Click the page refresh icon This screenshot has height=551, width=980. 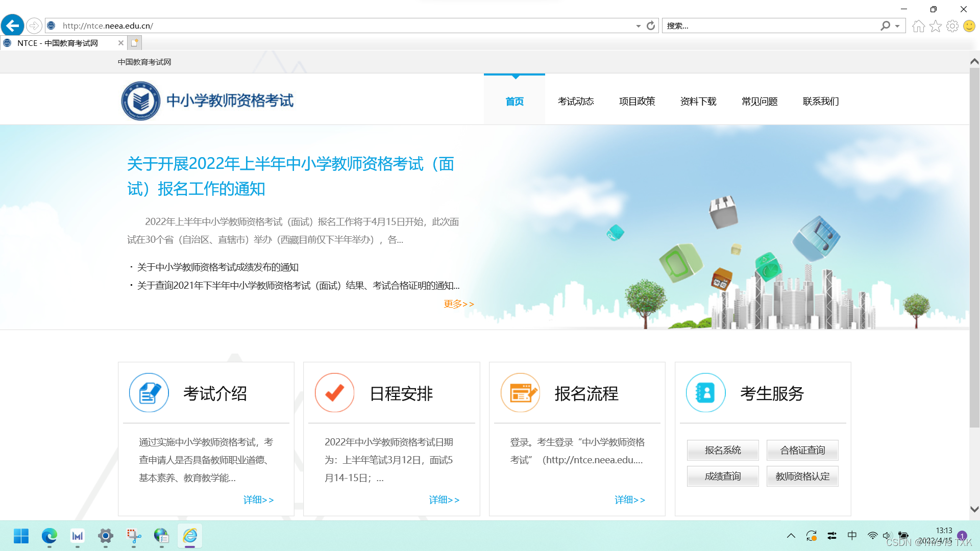pyautogui.click(x=651, y=26)
